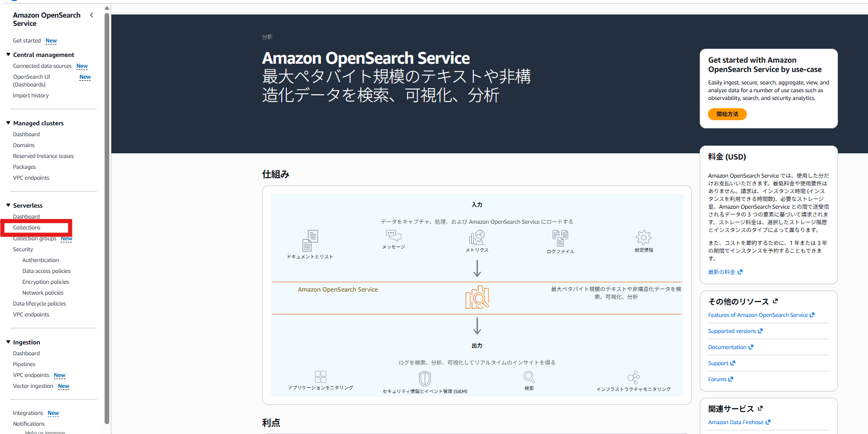
Task: Collapse the Ingestion section
Action: coord(8,342)
